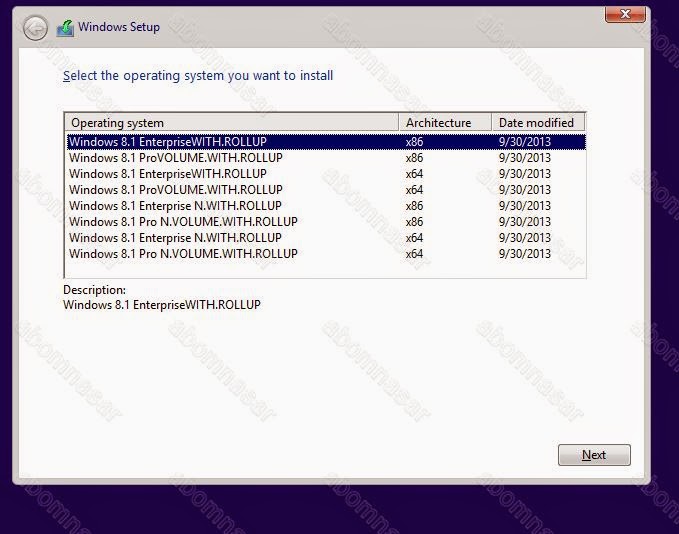This screenshot has width=679, height=534.
Task: Click the Next button
Action: pos(594,455)
